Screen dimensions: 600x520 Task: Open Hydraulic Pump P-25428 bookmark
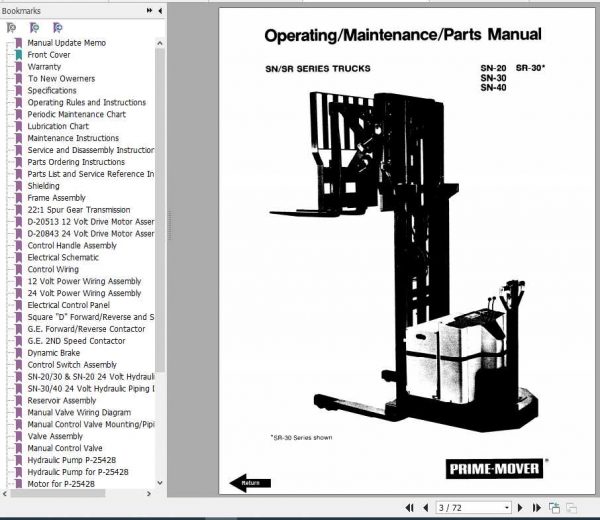click(x=72, y=460)
